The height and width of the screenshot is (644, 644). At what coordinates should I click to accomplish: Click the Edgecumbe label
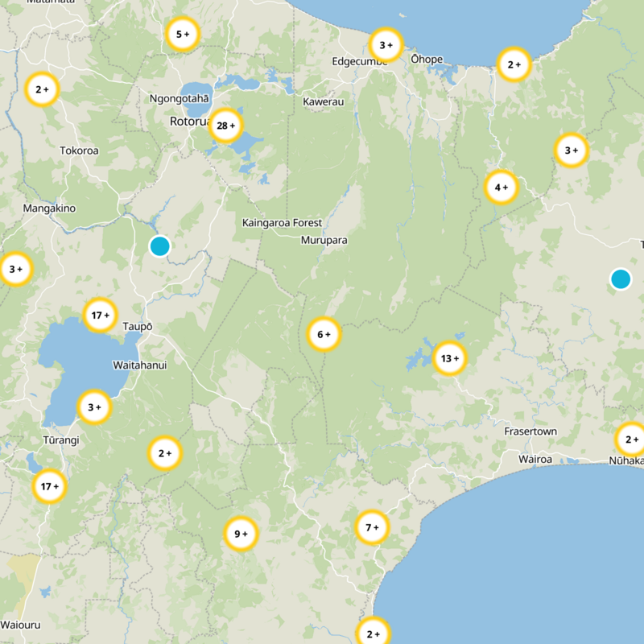click(x=360, y=62)
